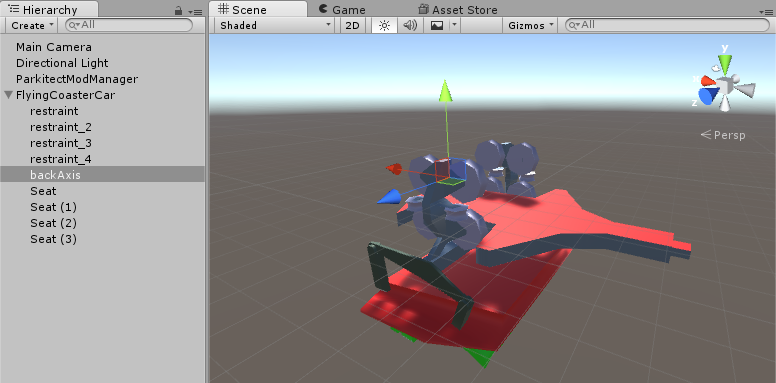Click the Scene search magnifier icon
776x383 pixels.
pyautogui.click(x=574, y=25)
